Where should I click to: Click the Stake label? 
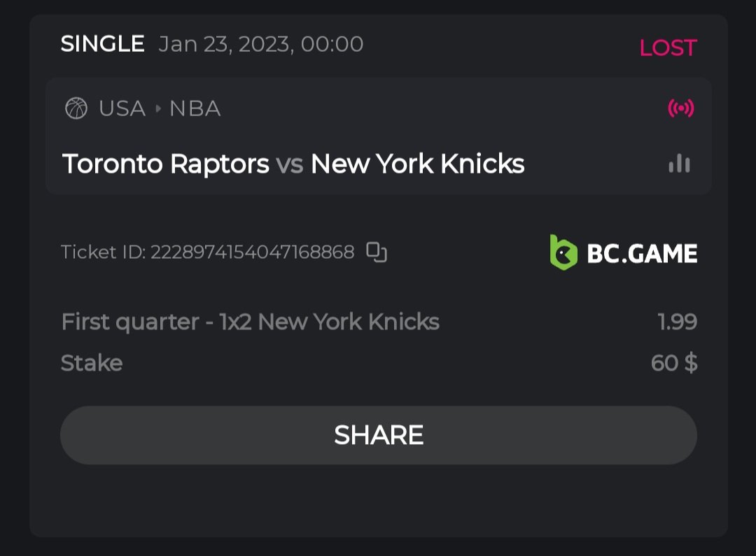click(92, 363)
